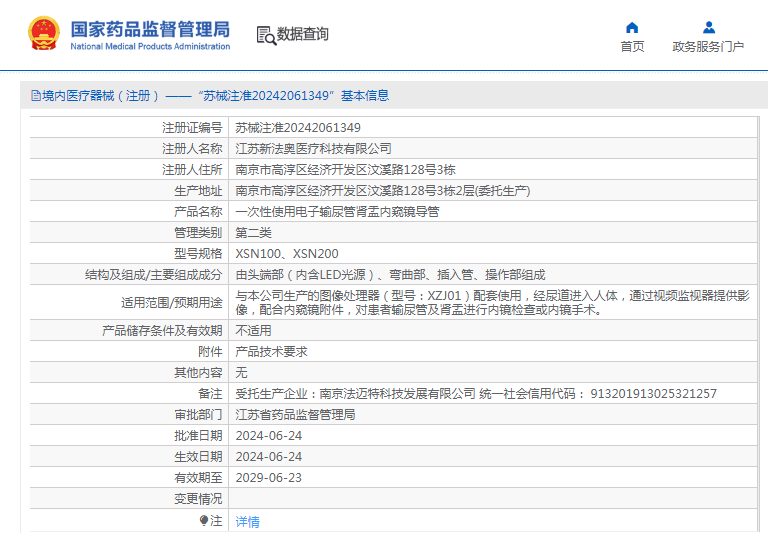Click the 其他内容 value 无
Screen dimensions: 768x533
pyautogui.click(x=241, y=373)
